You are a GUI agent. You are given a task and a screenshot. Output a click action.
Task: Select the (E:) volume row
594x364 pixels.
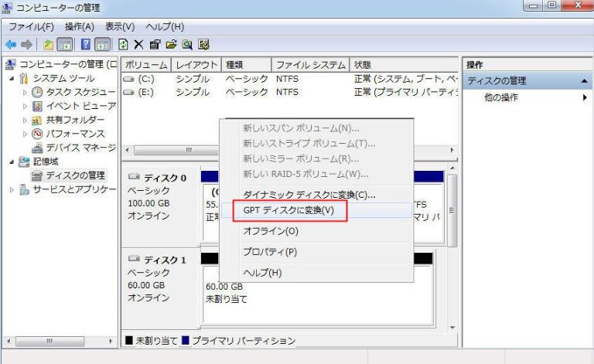coord(290,92)
